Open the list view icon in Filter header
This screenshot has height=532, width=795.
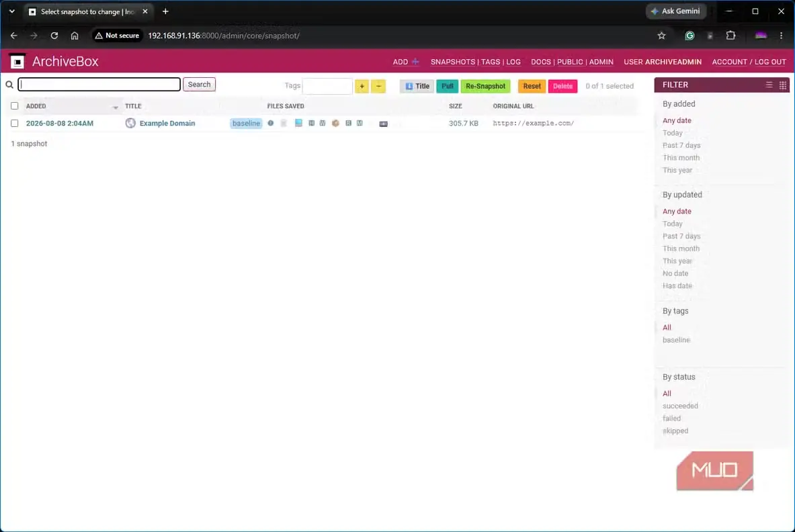point(769,85)
